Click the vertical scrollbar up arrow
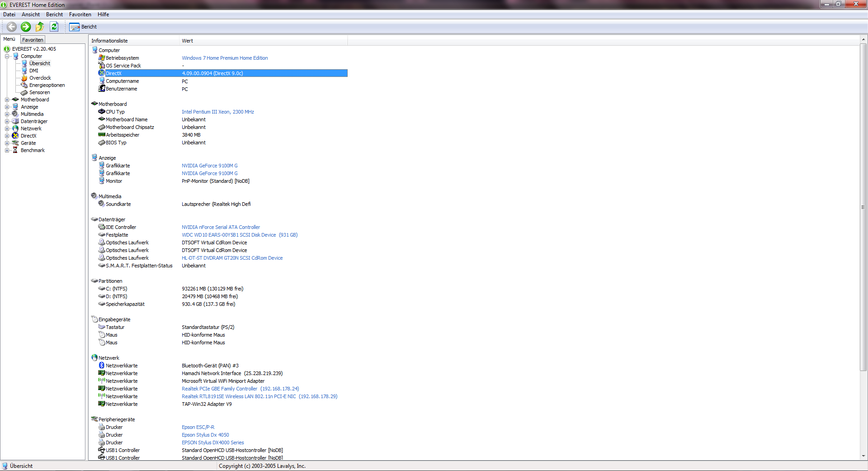 (x=863, y=40)
